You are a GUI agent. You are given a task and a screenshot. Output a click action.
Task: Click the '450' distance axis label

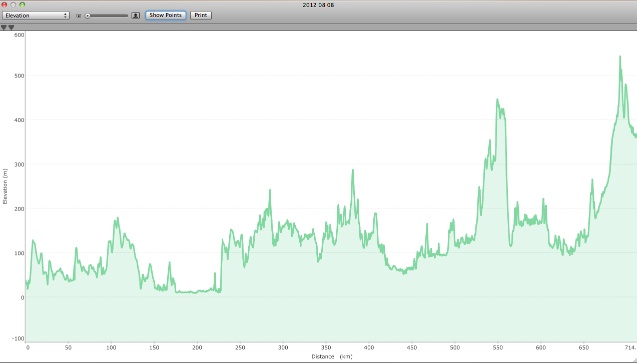412,348
